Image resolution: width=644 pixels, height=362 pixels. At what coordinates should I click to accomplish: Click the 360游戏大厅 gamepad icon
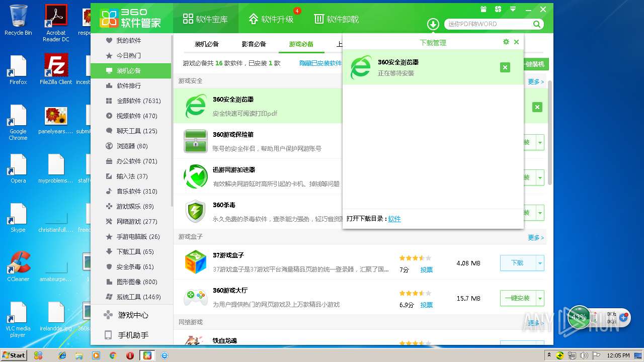196,297
